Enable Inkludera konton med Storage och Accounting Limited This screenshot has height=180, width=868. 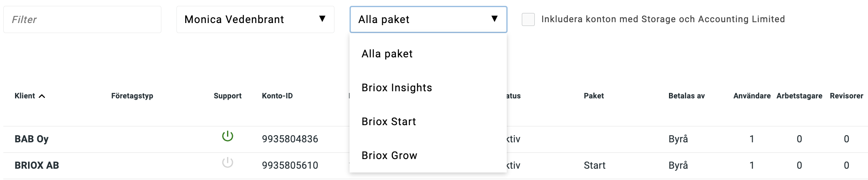528,19
